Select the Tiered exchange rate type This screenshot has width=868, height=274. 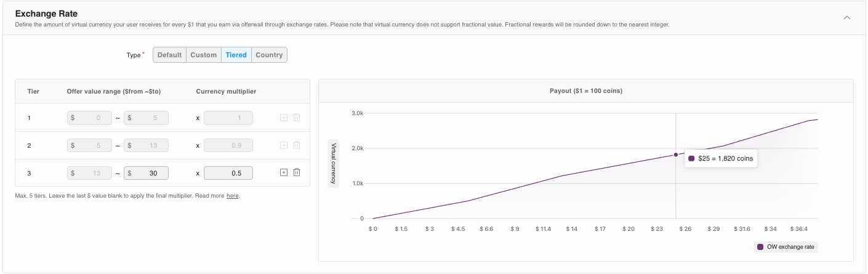tap(236, 55)
